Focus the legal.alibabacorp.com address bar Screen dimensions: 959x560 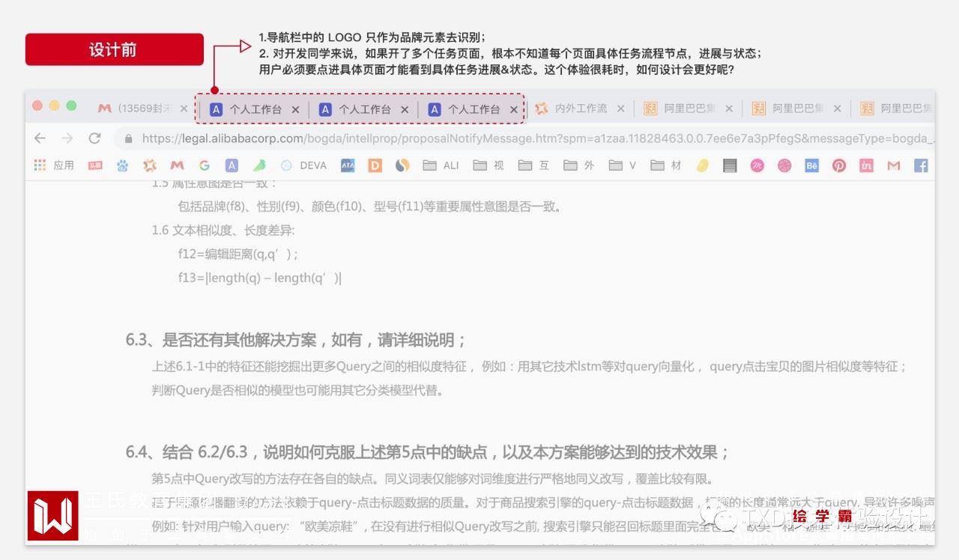point(524,139)
